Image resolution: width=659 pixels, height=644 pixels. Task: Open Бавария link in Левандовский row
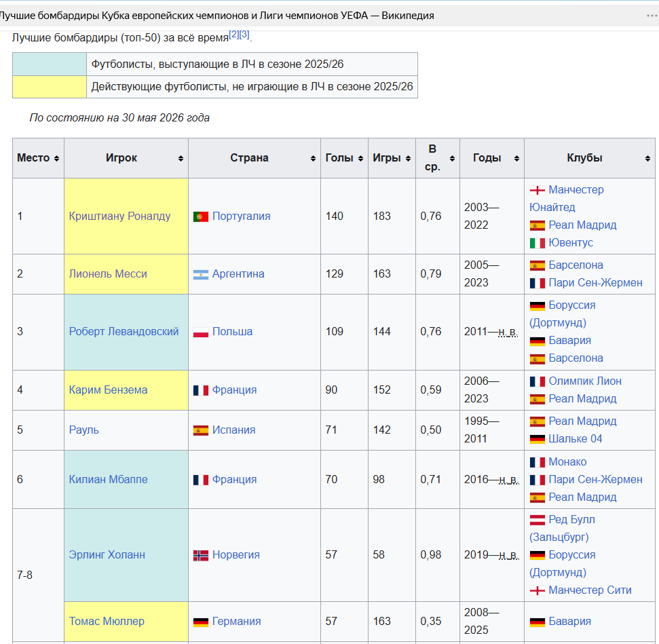click(569, 340)
